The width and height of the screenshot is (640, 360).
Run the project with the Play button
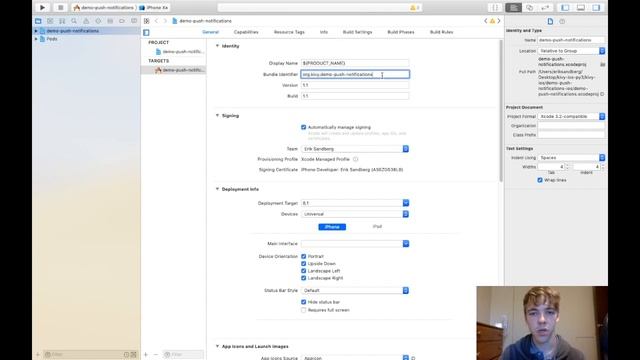pyautogui.click(x=42, y=7)
